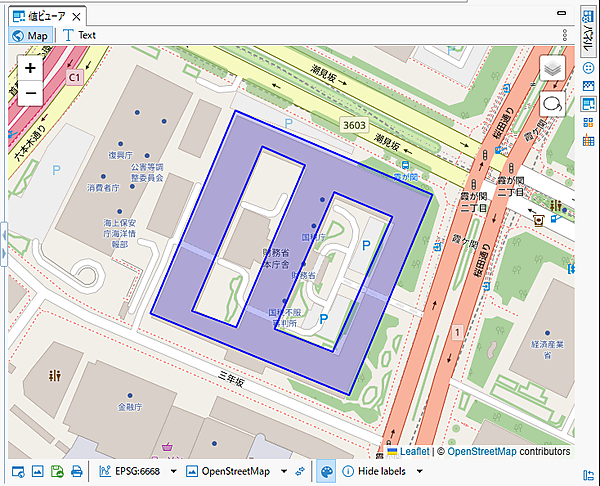Toggle the color palette button
Viewport: 600px width, 486px height.
(x=327, y=471)
